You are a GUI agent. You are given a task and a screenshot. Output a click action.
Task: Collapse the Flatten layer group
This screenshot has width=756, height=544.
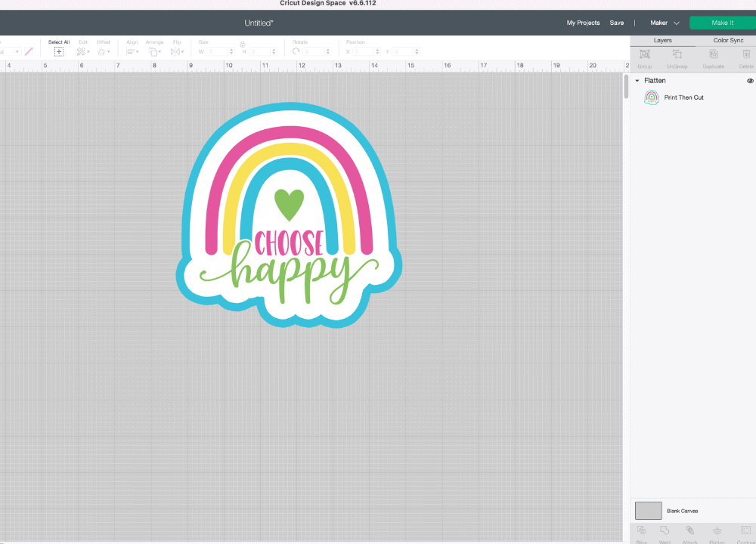(x=637, y=81)
